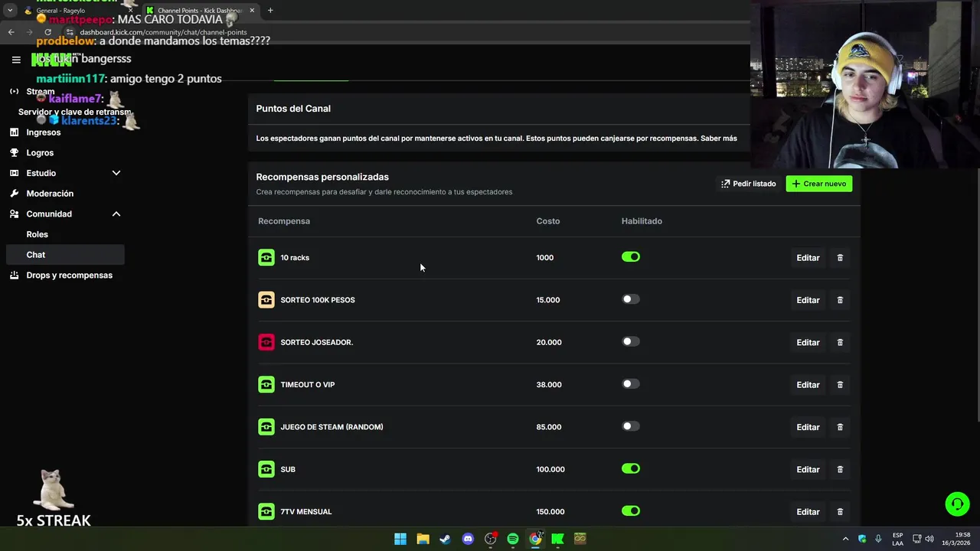Disable the 10 racks reward toggle

[631, 257]
